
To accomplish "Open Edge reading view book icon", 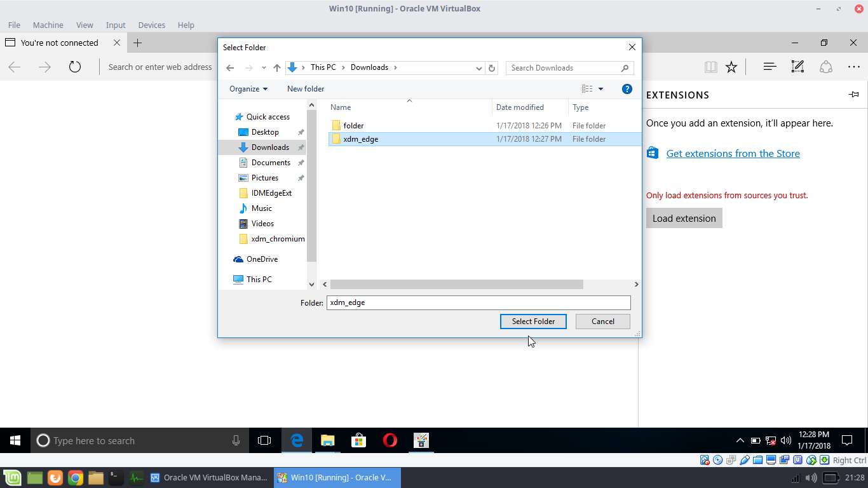I will (x=710, y=67).
